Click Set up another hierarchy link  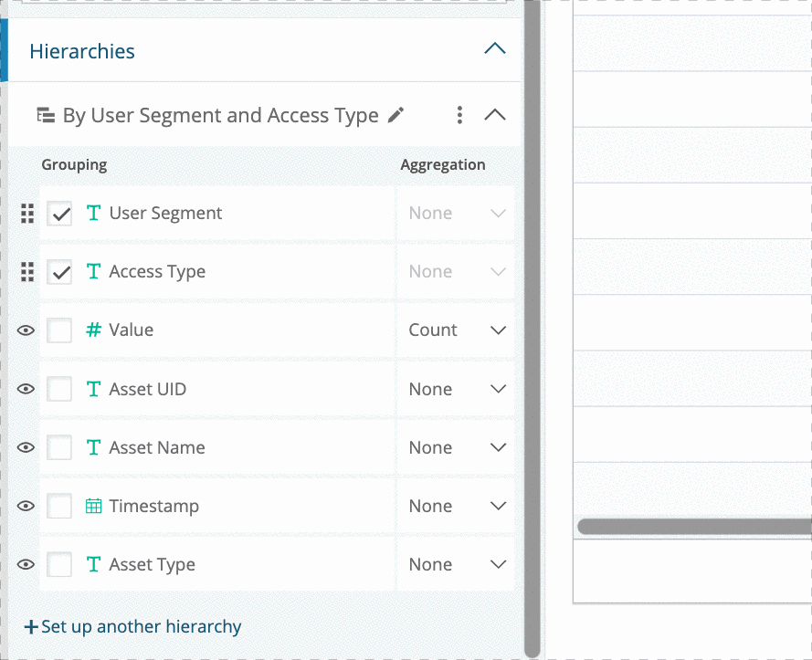coord(133,626)
